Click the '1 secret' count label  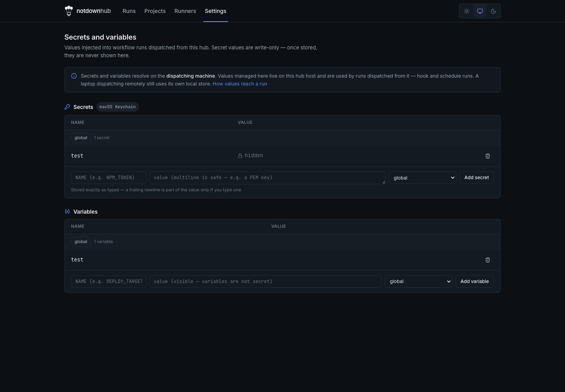102,138
